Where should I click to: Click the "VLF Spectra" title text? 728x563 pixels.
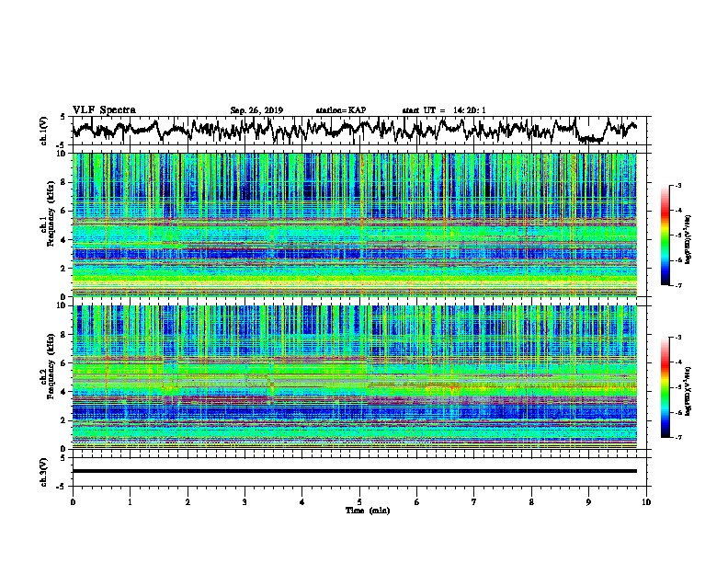(104, 109)
